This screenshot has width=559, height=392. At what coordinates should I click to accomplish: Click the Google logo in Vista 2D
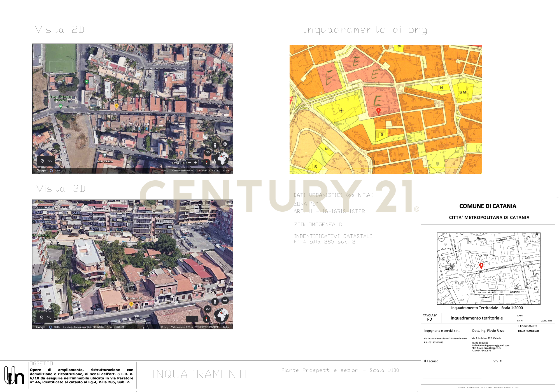pyautogui.click(x=41, y=171)
